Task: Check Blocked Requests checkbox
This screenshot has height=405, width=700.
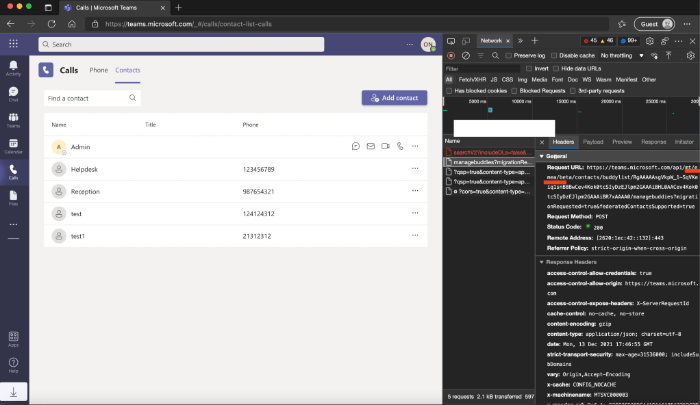Action: click(514, 91)
